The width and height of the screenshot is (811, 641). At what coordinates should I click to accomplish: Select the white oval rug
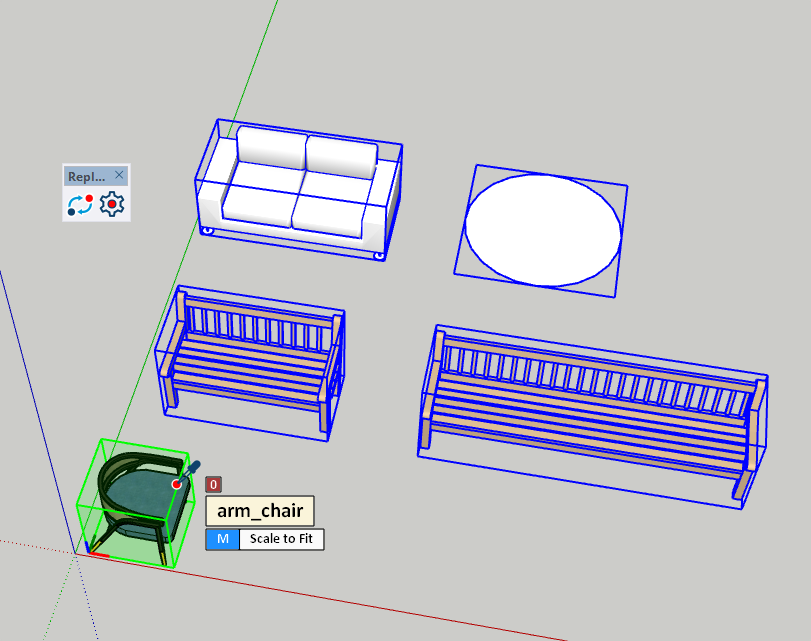[x=543, y=230]
